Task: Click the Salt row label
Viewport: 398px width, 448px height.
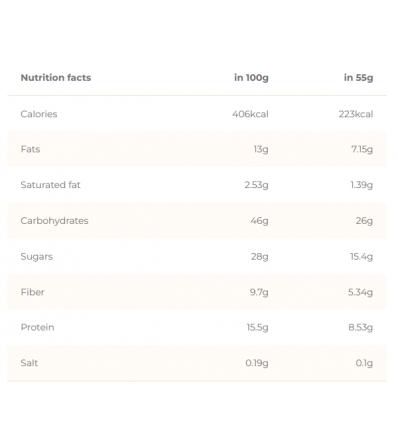Action: tap(29, 363)
